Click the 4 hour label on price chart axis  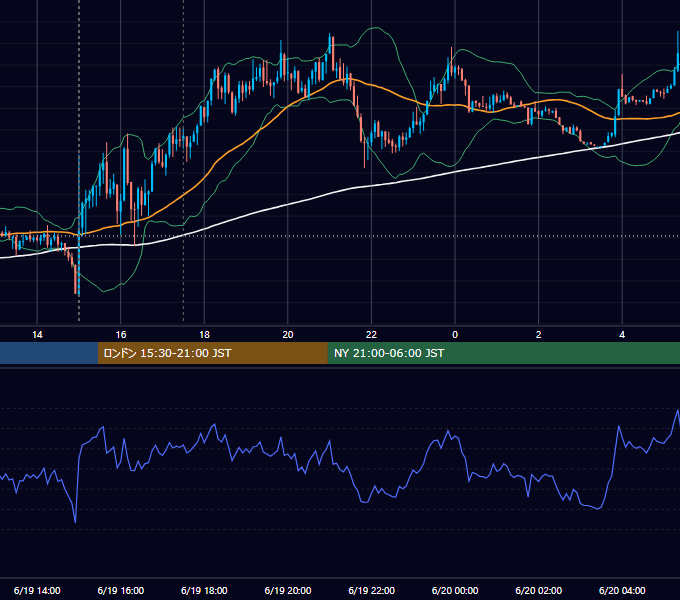pyautogui.click(x=622, y=335)
